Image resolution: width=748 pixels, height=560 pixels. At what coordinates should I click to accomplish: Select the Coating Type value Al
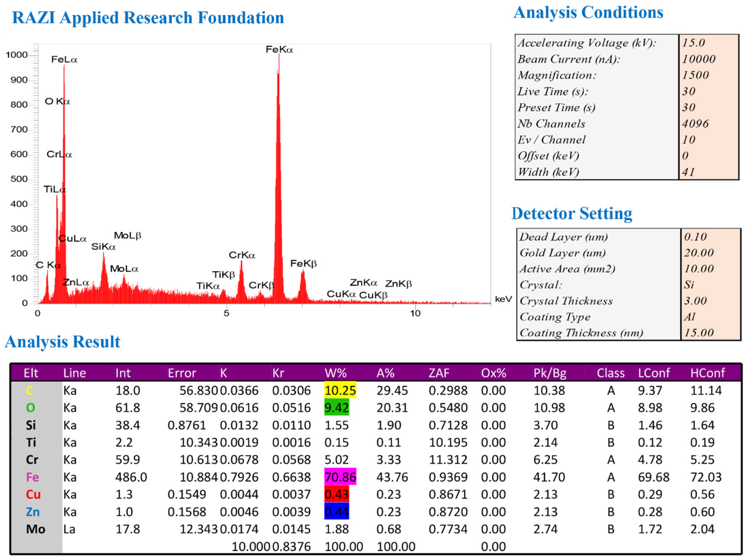pos(690,317)
